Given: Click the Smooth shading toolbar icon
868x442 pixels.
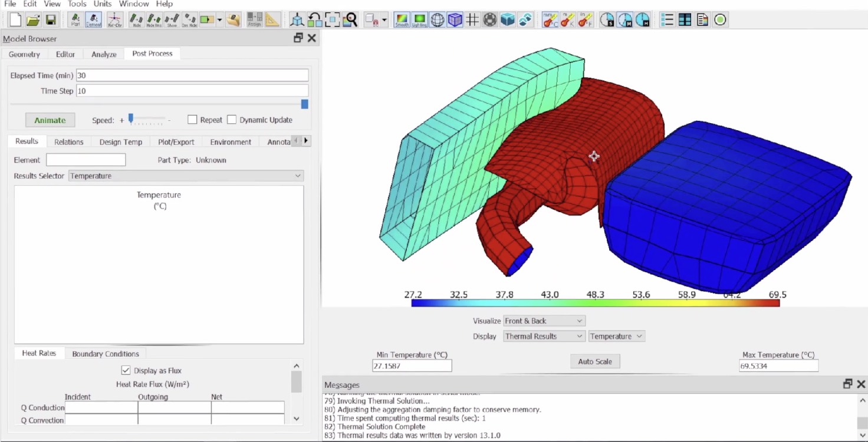Looking at the screenshot, I should 402,20.
